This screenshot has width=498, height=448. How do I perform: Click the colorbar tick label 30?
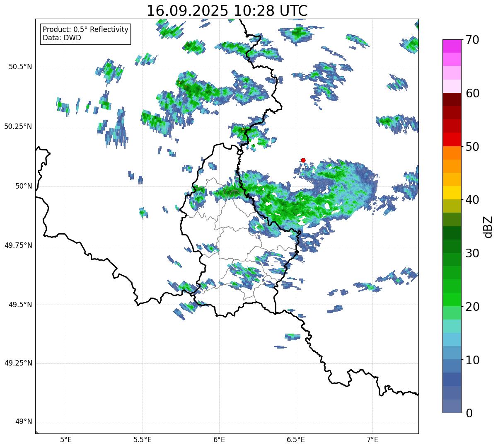(x=472, y=253)
